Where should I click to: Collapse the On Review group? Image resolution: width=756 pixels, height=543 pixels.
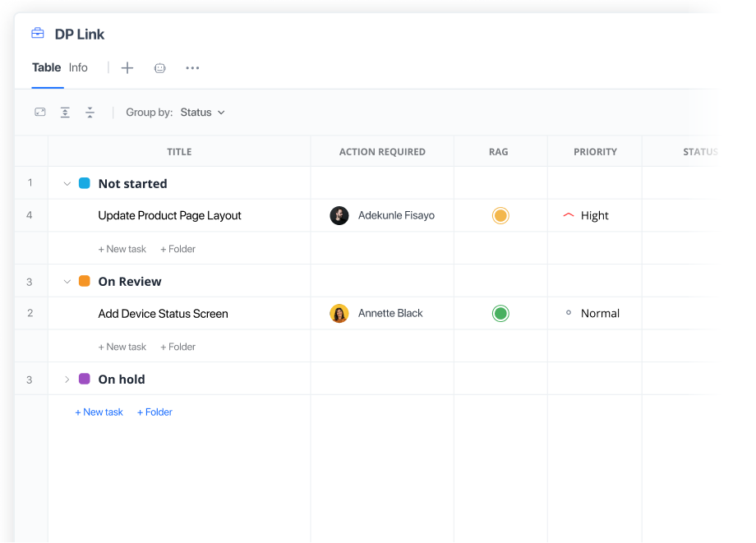(x=67, y=282)
